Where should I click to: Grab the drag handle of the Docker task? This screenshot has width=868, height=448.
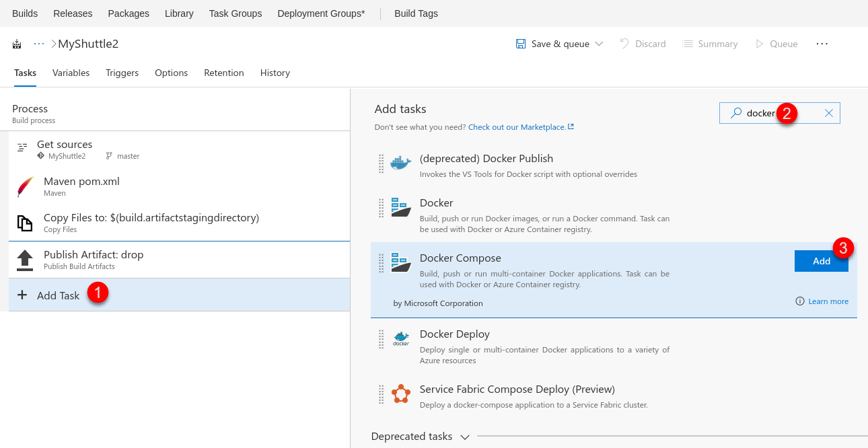(x=381, y=208)
